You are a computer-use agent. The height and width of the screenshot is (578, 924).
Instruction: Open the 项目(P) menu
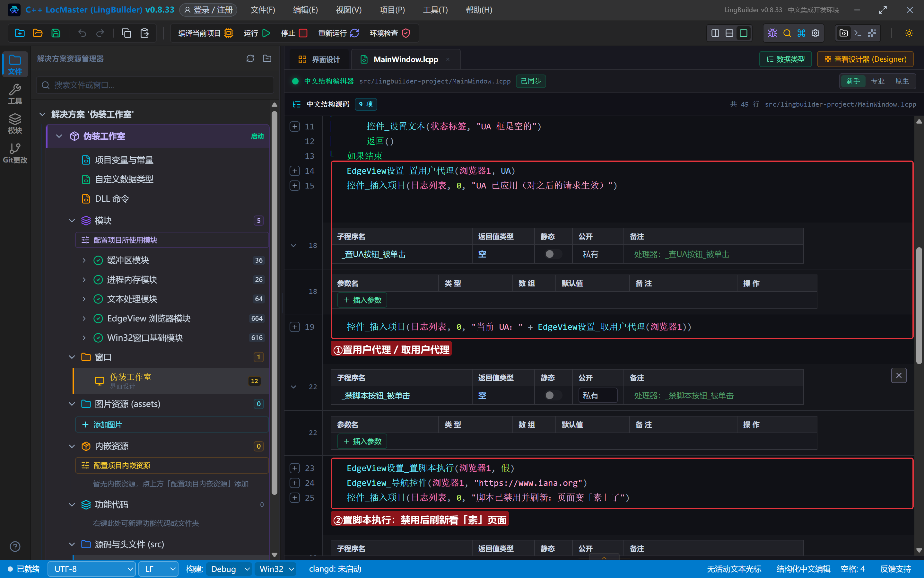[x=392, y=10]
